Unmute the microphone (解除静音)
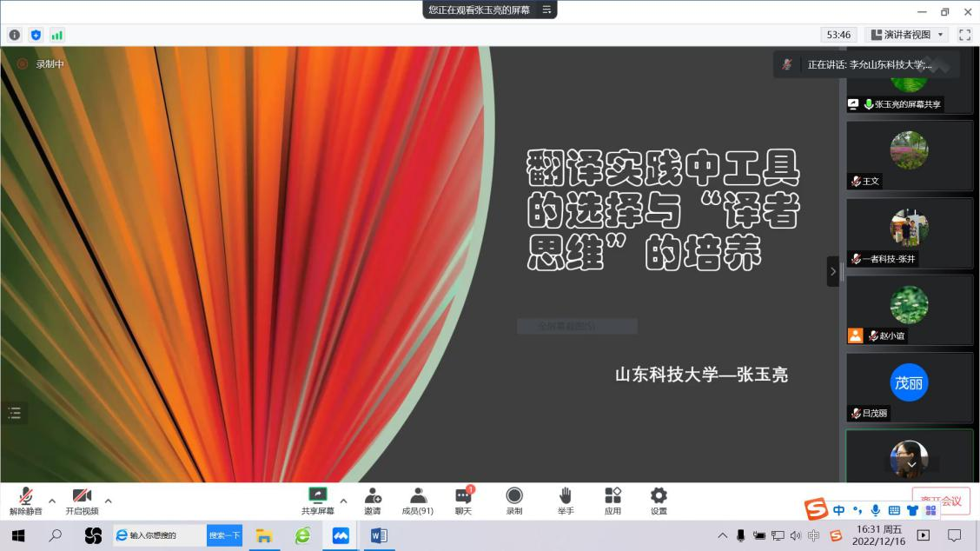 (x=25, y=501)
